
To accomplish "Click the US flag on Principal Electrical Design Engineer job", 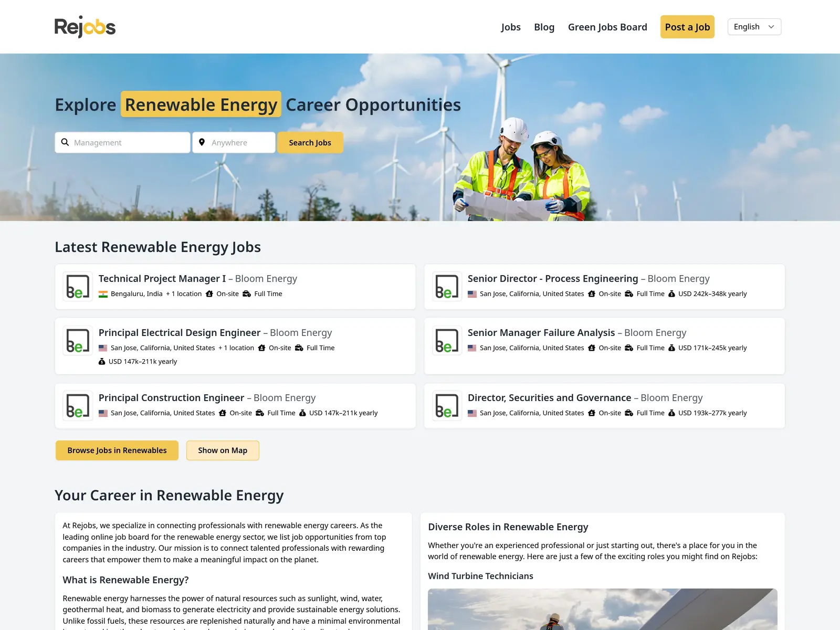I will pyautogui.click(x=103, y=348).
